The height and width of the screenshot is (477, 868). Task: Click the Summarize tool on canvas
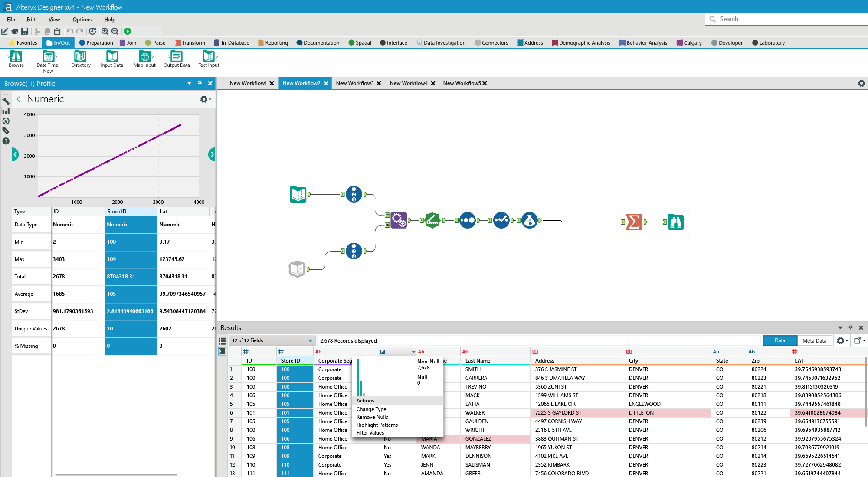click(x=633, y=222)
